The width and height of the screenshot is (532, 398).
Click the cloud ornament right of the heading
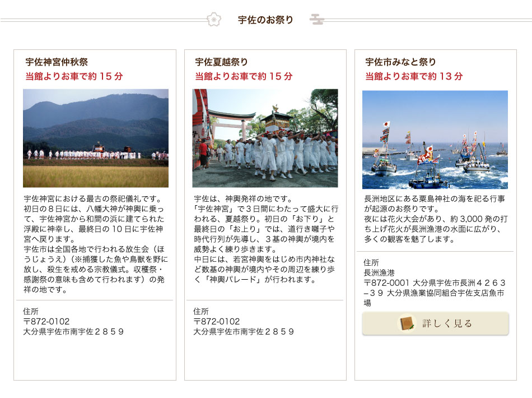(317, 20)
